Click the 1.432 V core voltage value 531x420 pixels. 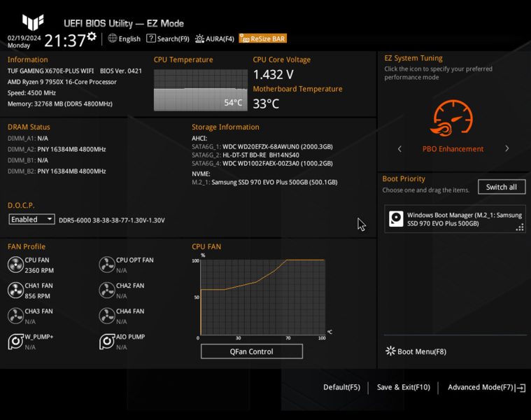[274, 74]
